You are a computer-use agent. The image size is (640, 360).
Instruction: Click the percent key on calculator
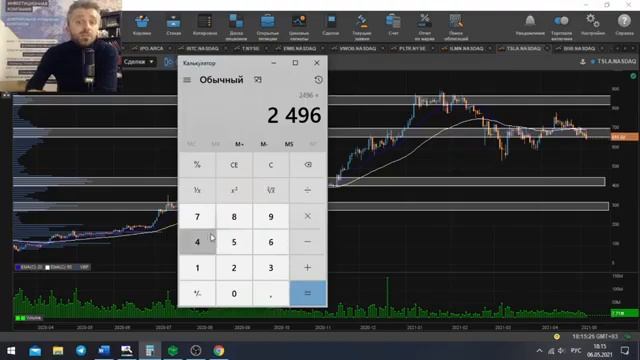click(197, 165)
